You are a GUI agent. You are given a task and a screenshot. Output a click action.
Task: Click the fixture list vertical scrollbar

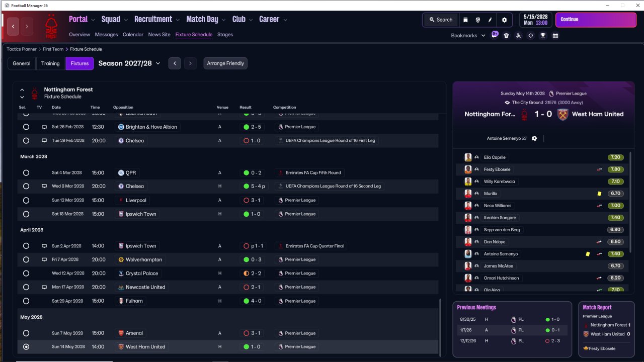pos(440,327)
